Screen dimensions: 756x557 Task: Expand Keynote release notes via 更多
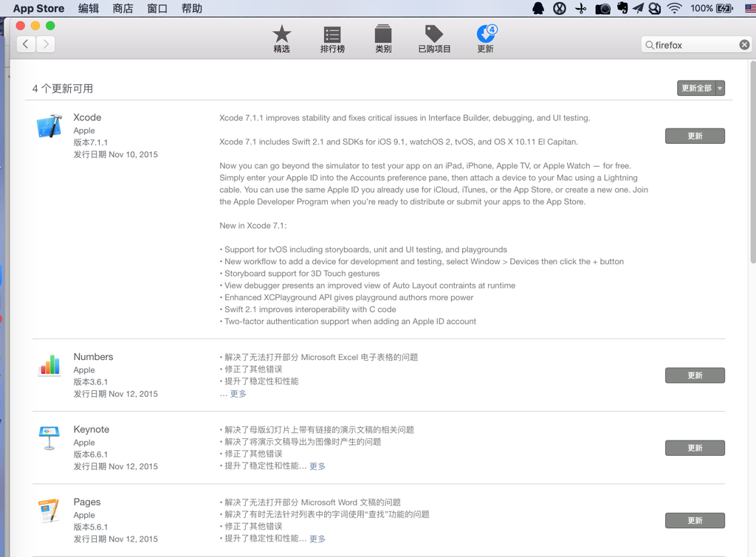click(x=317, y=466)
